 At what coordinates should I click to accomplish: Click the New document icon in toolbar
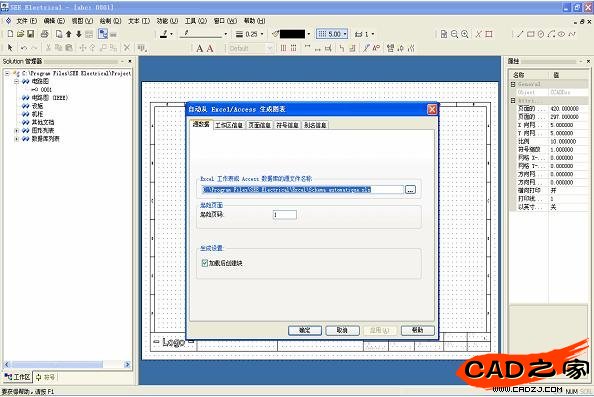10,34
